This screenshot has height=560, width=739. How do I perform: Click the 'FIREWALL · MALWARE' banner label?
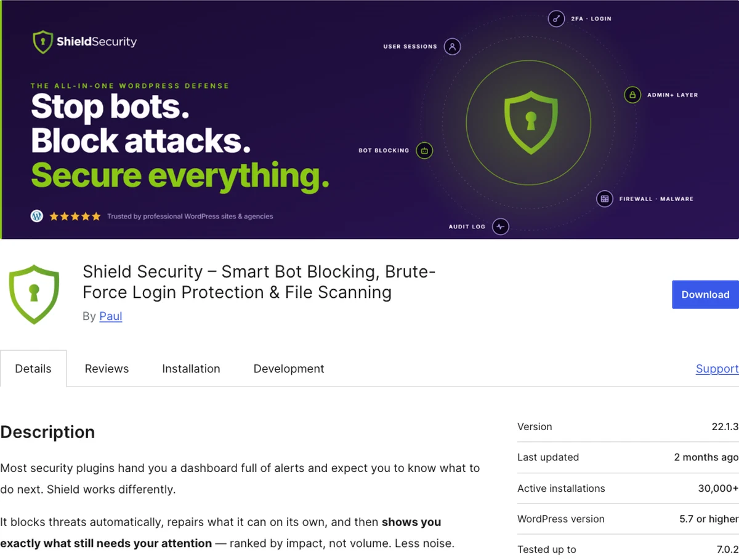[656, 199]
